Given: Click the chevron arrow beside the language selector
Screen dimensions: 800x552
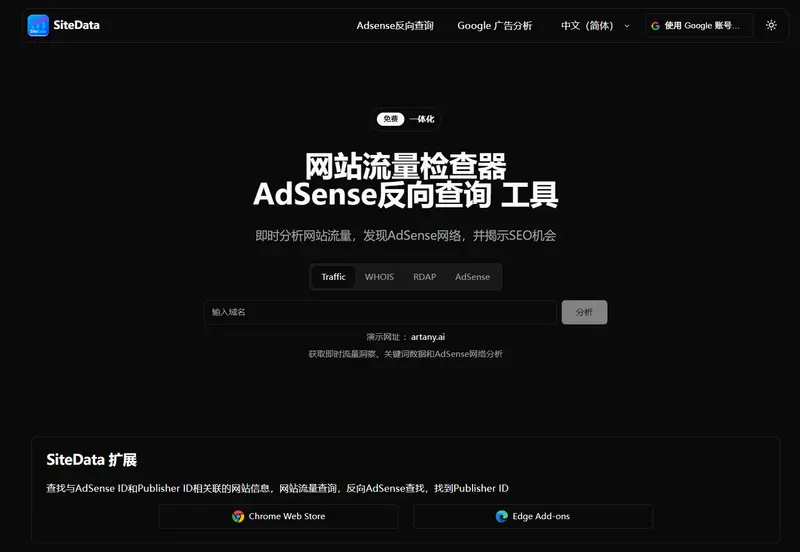Looking at the screenshot, I should click(627, 25).
